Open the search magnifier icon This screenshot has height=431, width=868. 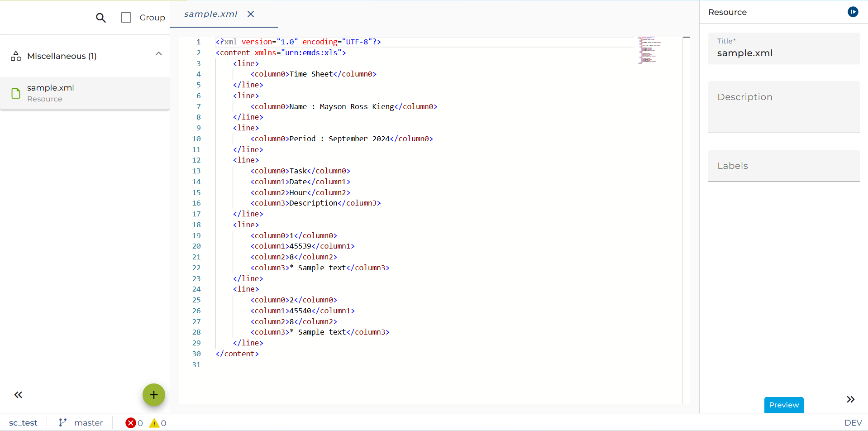coord(101,18)
